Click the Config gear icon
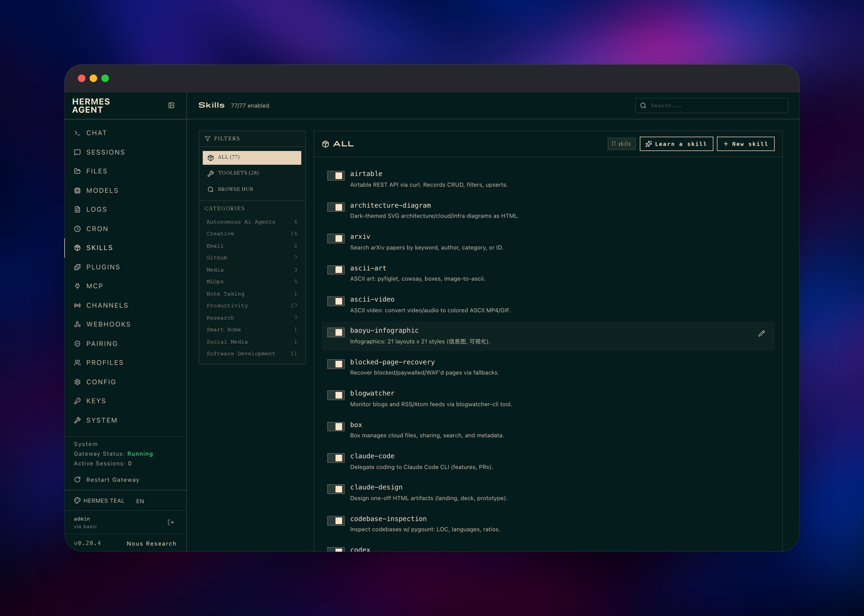The image size is (864, 616). [77, 382]
